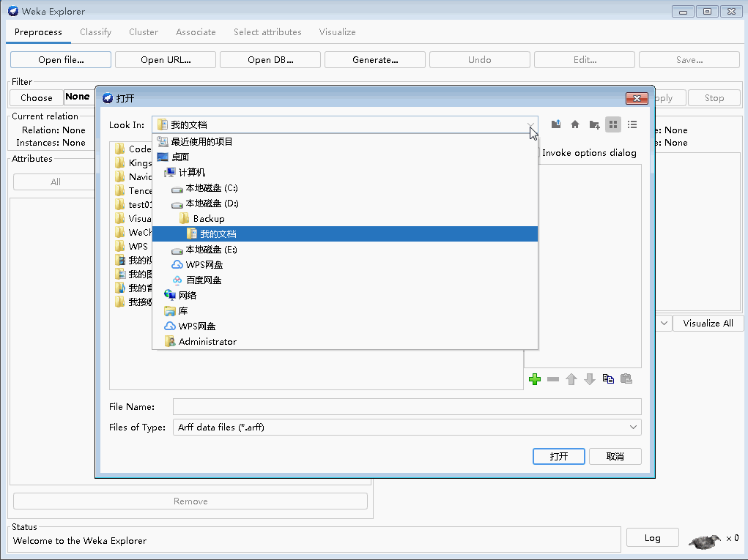Switch to Associate tab
The height and width of the screenshot is (560, 748).
pos(196,32)
